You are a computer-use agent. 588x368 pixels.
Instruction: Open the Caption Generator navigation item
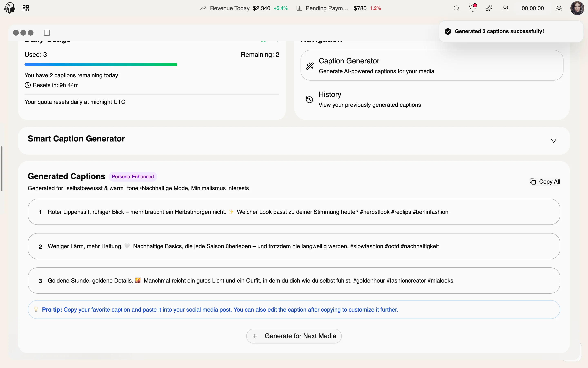pos(432,65)
